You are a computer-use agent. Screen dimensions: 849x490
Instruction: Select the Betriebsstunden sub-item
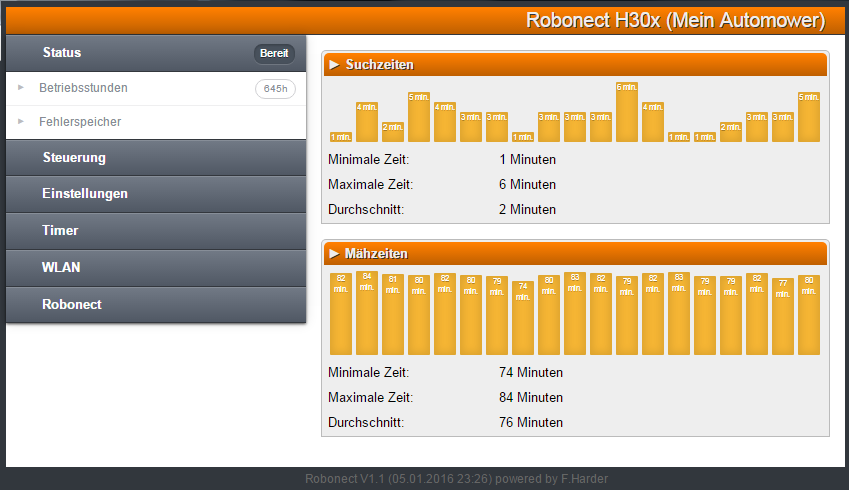tap(156, 88)
